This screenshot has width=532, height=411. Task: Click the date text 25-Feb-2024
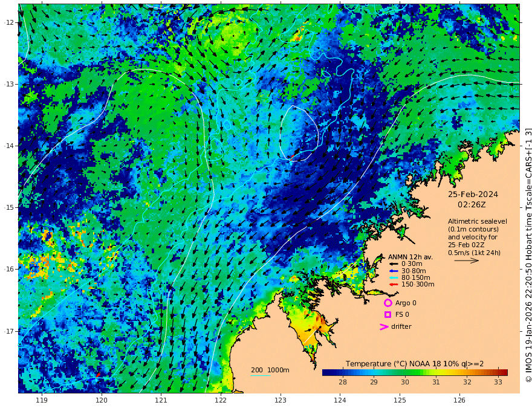(473, 195)
